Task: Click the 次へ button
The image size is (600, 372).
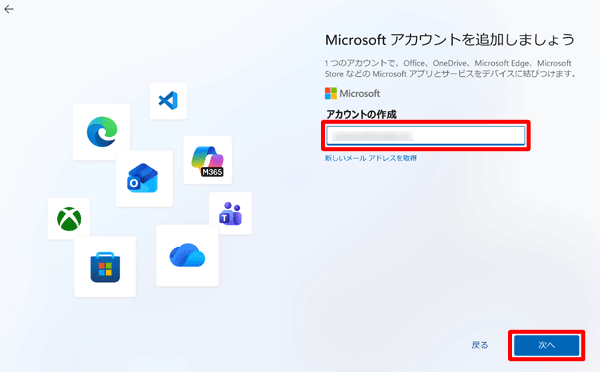Action: coord(546,345)
